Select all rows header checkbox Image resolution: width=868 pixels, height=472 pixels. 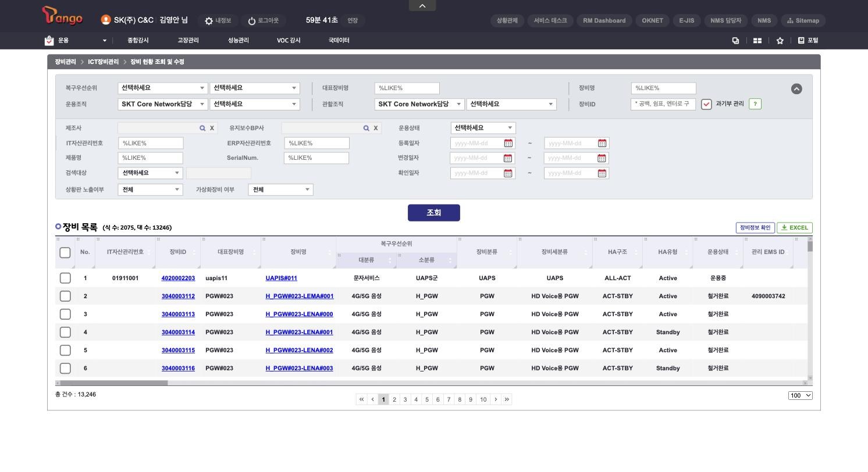point(65,252)
